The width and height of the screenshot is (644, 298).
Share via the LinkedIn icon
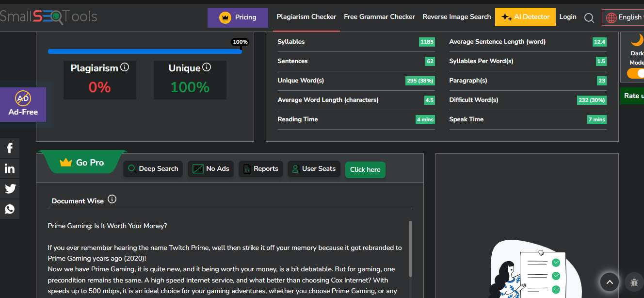10,168
